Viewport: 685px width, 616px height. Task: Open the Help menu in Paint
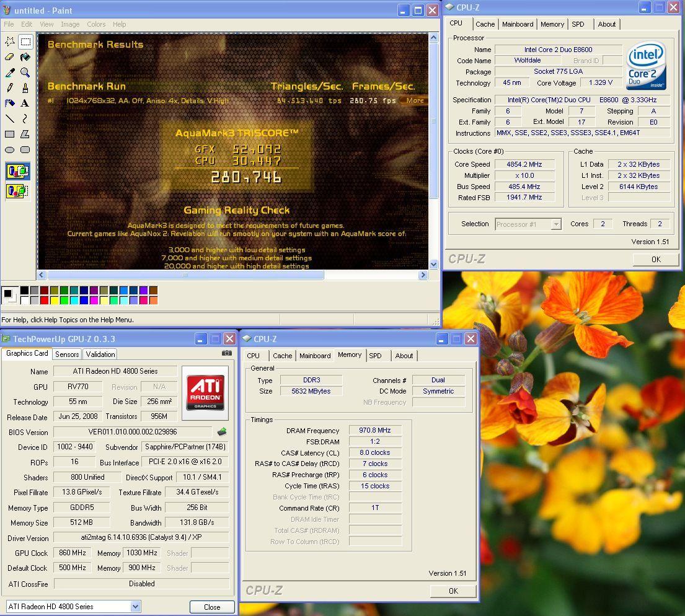[119, 24]
